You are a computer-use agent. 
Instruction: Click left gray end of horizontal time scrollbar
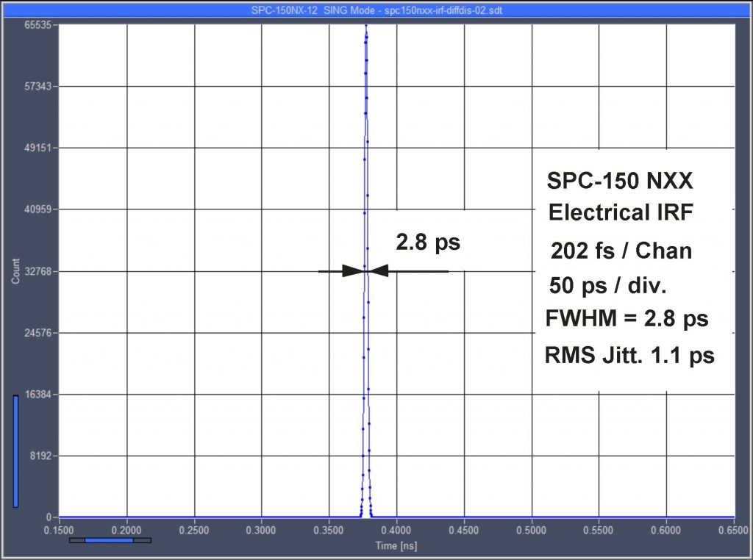76,540
